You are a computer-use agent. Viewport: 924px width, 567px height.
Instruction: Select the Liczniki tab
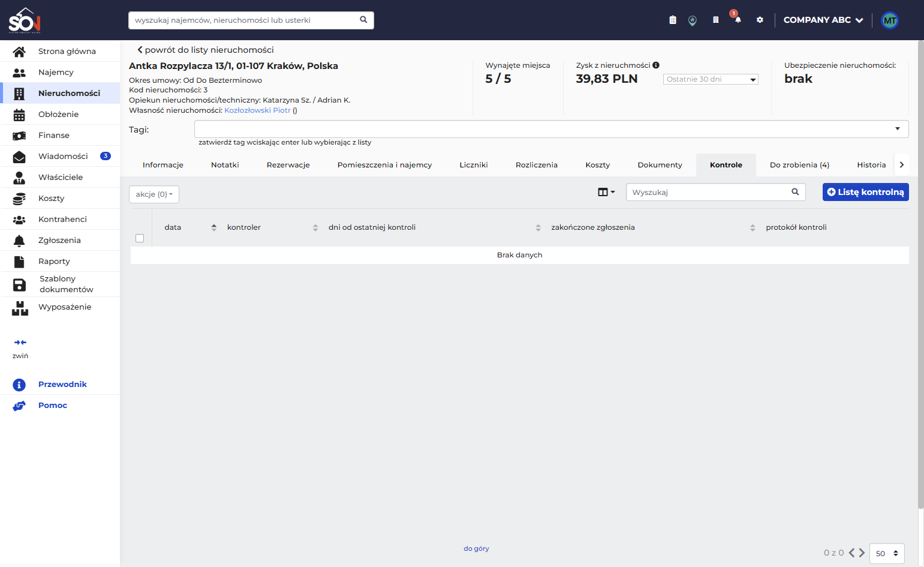[x=474, y=165]
